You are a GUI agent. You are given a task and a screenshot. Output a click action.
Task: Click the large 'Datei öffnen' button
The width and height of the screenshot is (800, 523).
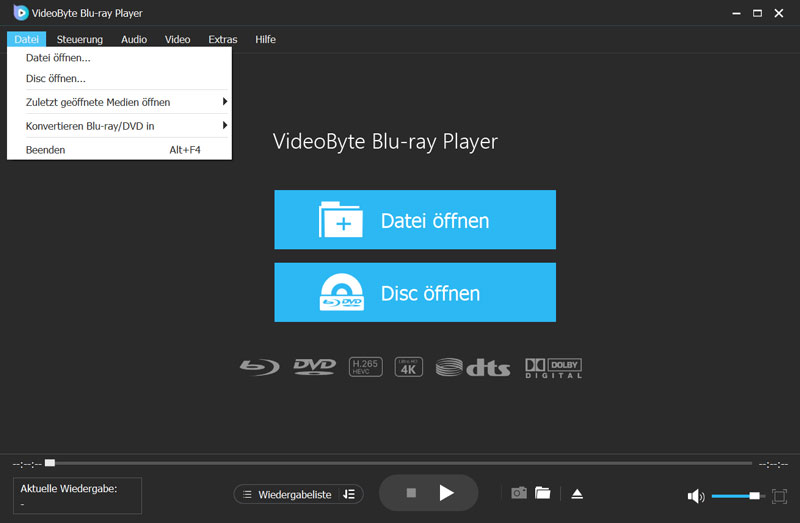(415, 220)
